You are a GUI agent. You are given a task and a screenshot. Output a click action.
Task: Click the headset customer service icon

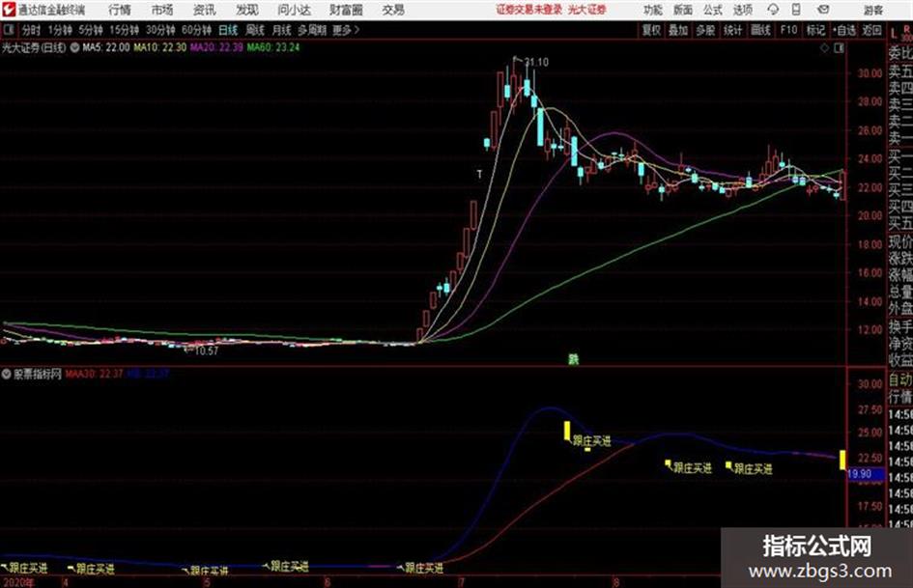[x=773, y=10]
